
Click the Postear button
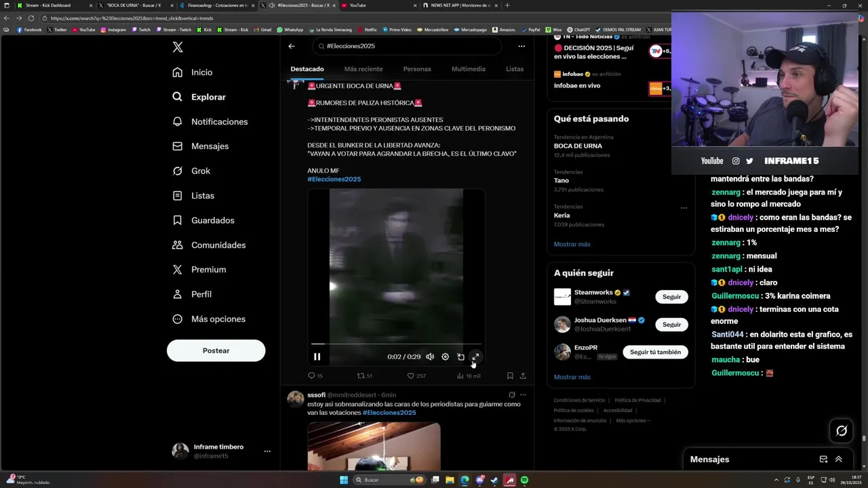click(216, 350)
